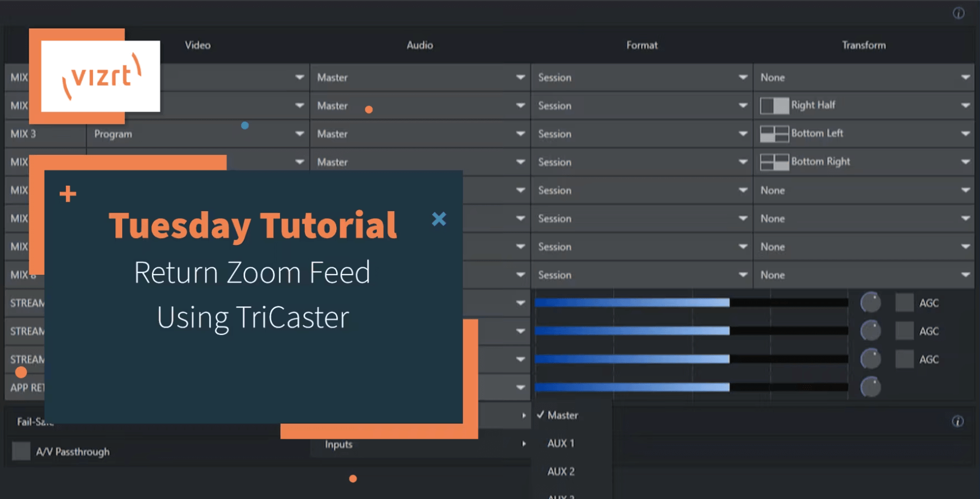The height and width of the screenshot is (499, 980).
Task: Open the audio dropdown arrow in the first STREAM row
Action: coord(520,303)
